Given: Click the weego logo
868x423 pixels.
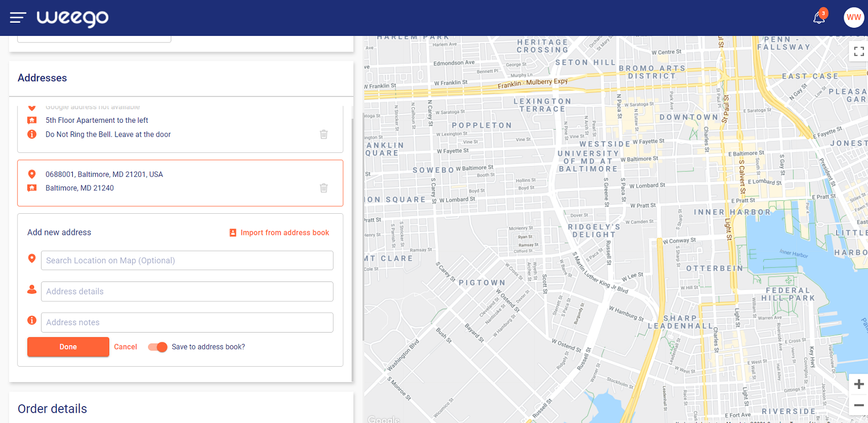Looking at the screenshot, I should [x=73, y=18].
